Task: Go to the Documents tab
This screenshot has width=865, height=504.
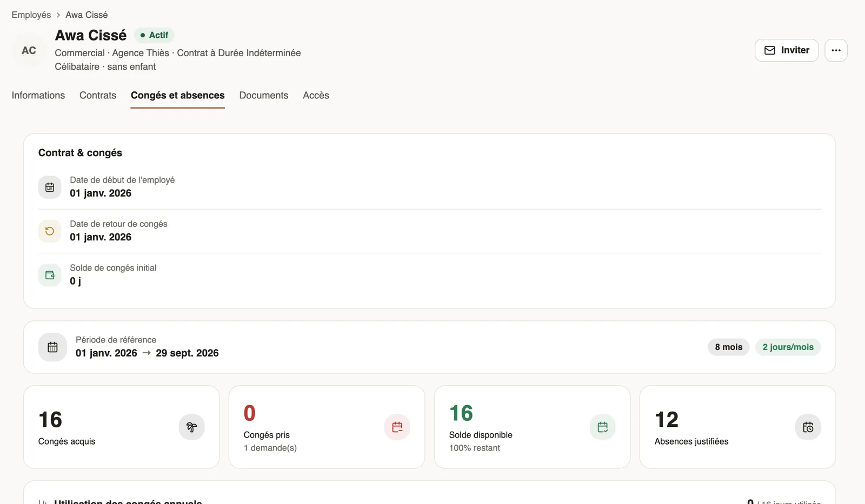Action: [264, 95]
